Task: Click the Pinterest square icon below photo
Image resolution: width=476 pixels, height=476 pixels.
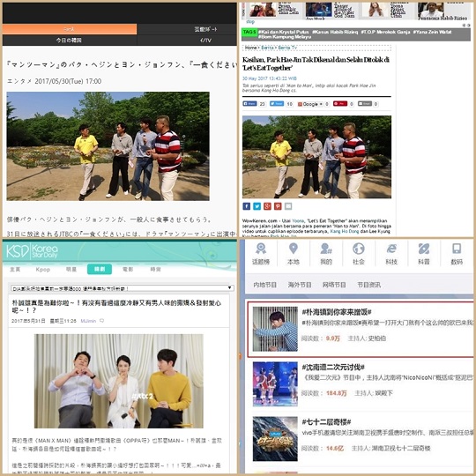Action: pyautogui.click(x=278, y=206)
